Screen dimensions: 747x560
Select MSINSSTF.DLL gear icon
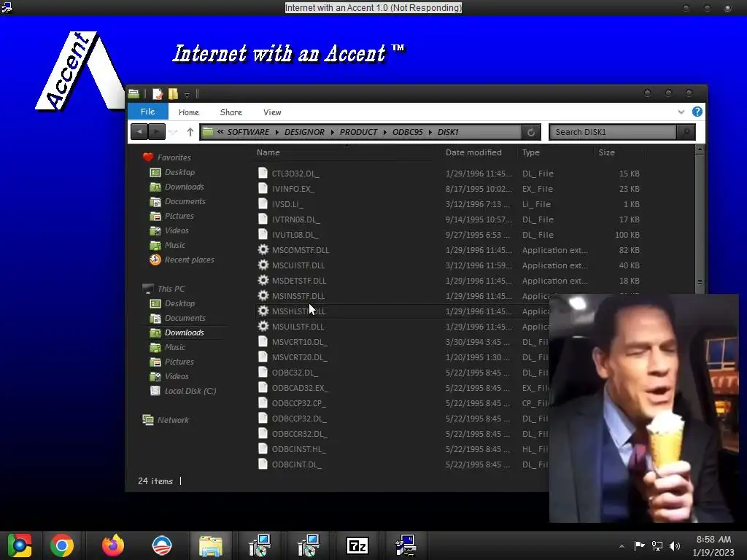[263, 295]
